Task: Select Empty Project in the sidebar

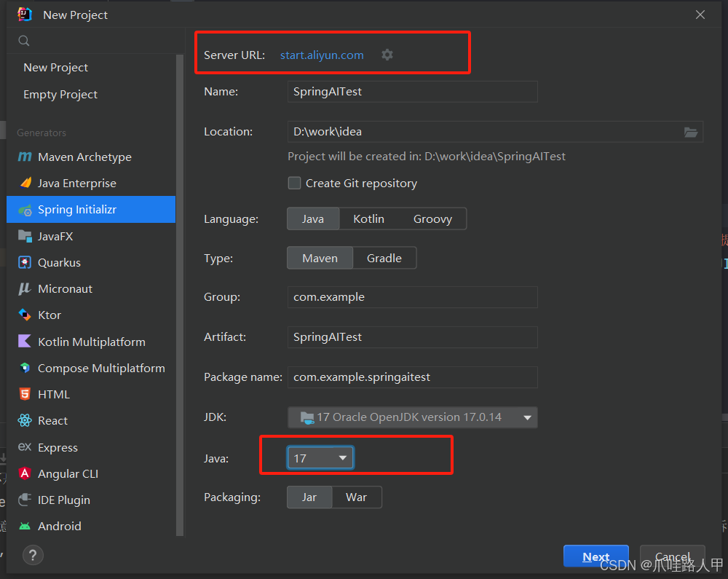Action: [60, 94]
